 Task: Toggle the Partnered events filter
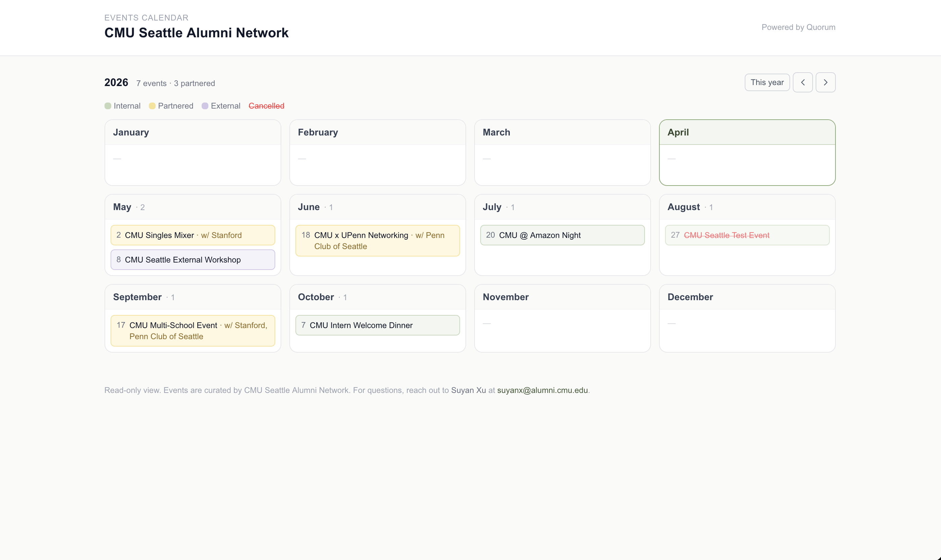[x=171, y=106]
